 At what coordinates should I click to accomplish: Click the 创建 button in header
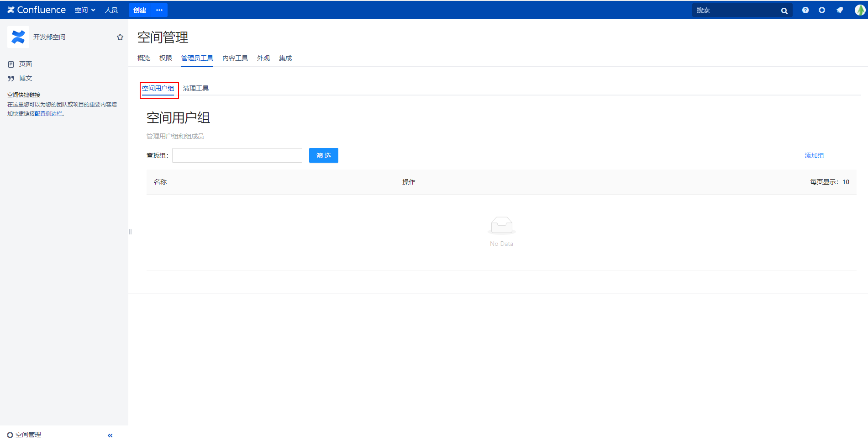click(140, 10)
